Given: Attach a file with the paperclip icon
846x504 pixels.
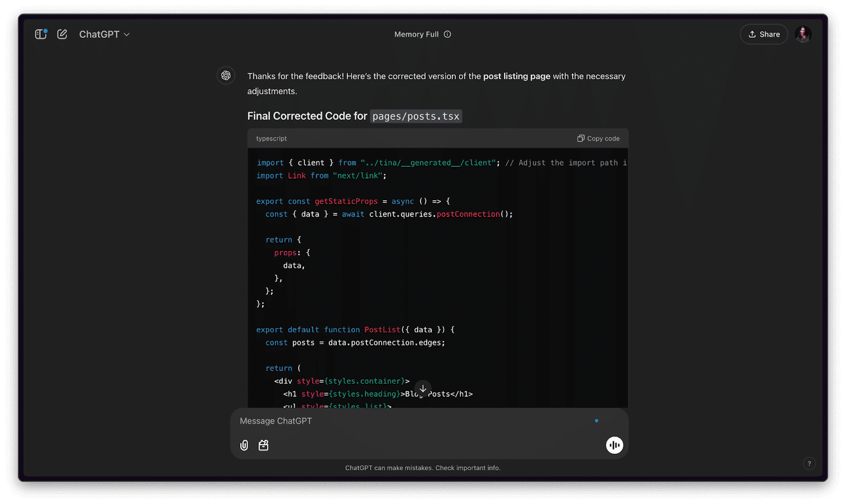Looking at the screenshot, I should (244, 446).
